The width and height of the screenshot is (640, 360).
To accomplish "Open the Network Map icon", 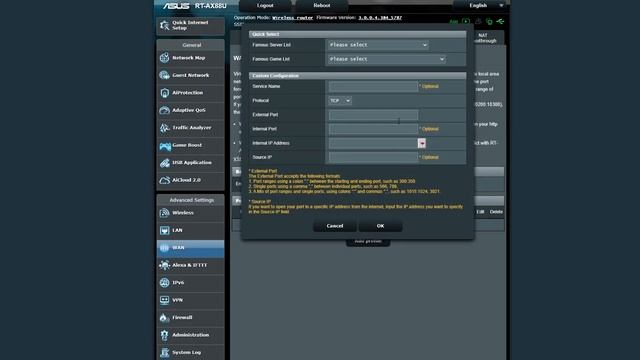I will [x=164, y=58].
